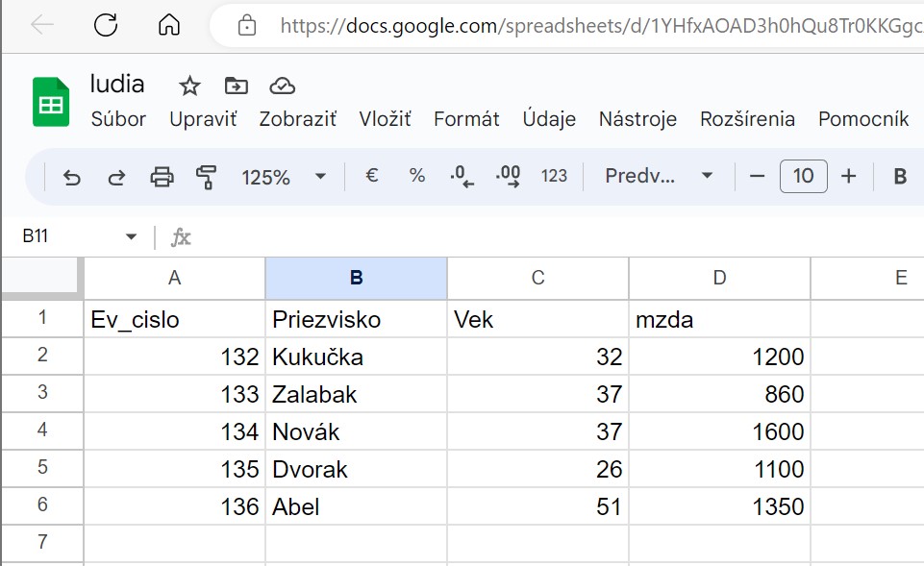Check the cloud save status icon
This screenshot has width=924, height=566.
pyautogui.click(x=282, y=86)
